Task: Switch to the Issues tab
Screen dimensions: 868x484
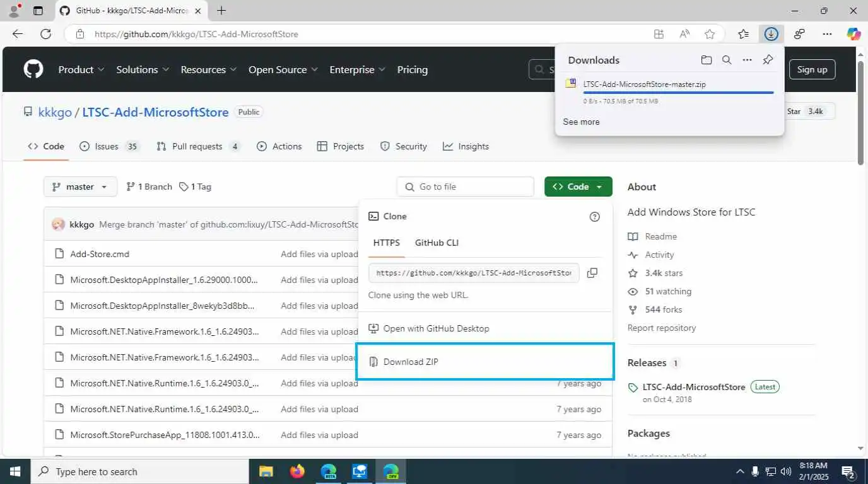Action: (109, 146)
